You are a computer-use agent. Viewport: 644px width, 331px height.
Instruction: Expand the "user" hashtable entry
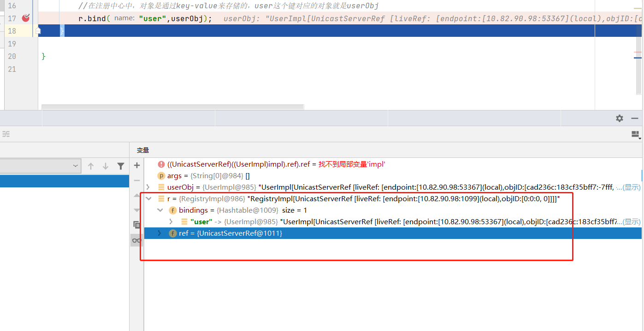tap(171, 221)
